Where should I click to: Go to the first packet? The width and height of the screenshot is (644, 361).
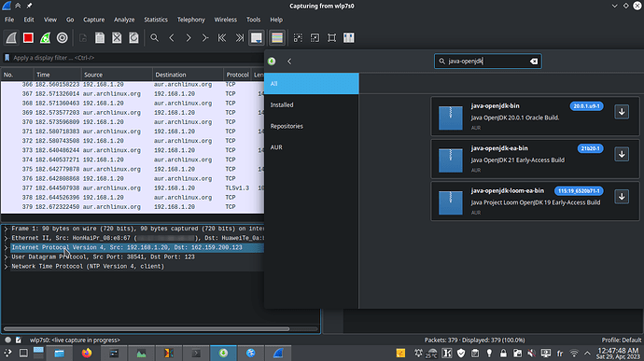point(222,38)
